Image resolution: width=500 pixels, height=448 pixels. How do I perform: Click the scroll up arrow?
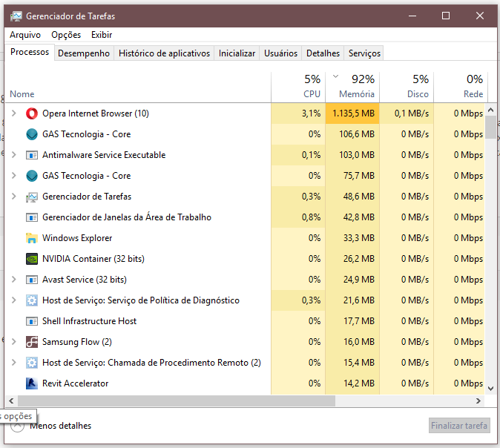pyautogui.click(x=491, y=110)
